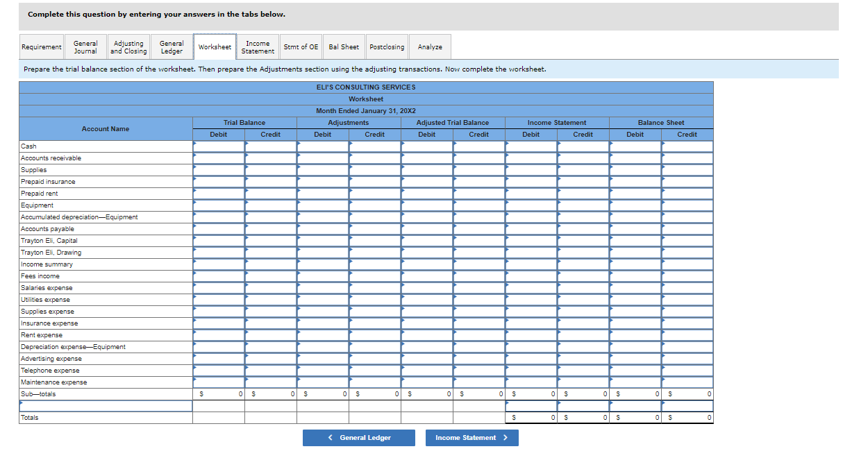
Task: Click Prepaid insurance Adjustments credit cell
Action: coord(375,182)
